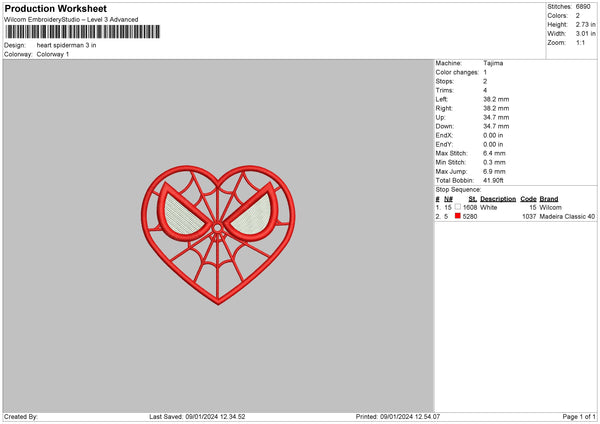Click the heart spiderman embroidery preview
This screenshot has width=600, height=424.
coord(218,235)
